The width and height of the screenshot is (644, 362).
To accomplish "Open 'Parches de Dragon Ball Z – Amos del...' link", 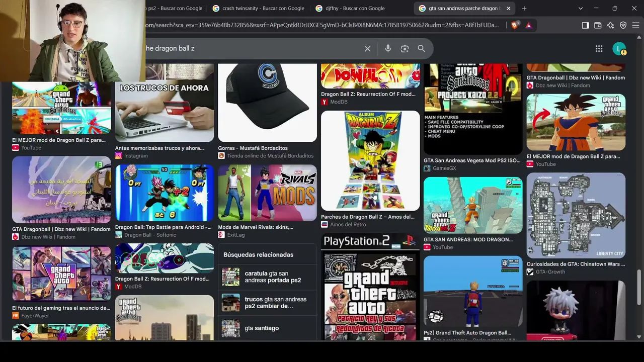I will 368,217.
